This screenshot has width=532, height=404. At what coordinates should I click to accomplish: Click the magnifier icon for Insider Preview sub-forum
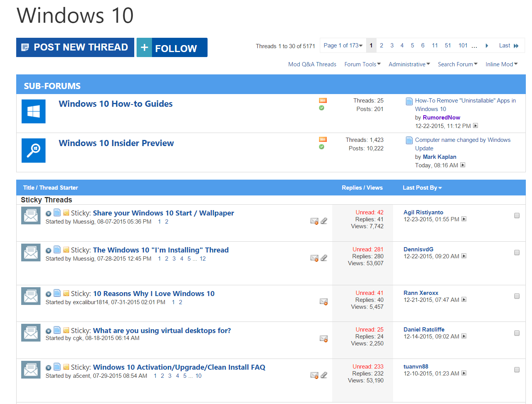[x=34, y=150]
